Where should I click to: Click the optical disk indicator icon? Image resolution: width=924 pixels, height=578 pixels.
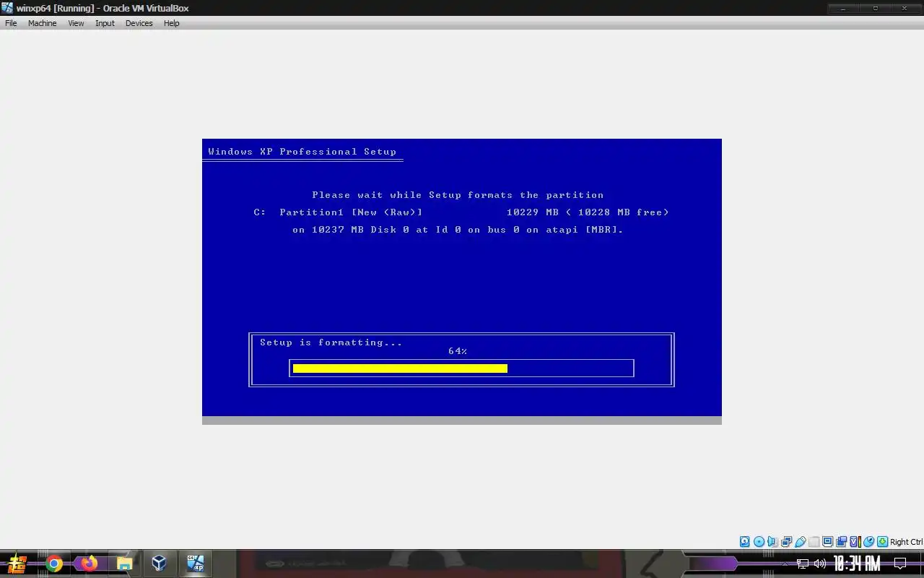(x=759, y=542)
